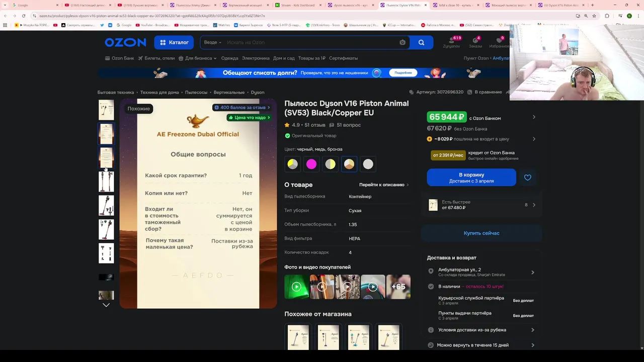The width and height of the screenshot is (644, 362).
Task: Open Перейти к описанию link
Action: pos(384,185)
